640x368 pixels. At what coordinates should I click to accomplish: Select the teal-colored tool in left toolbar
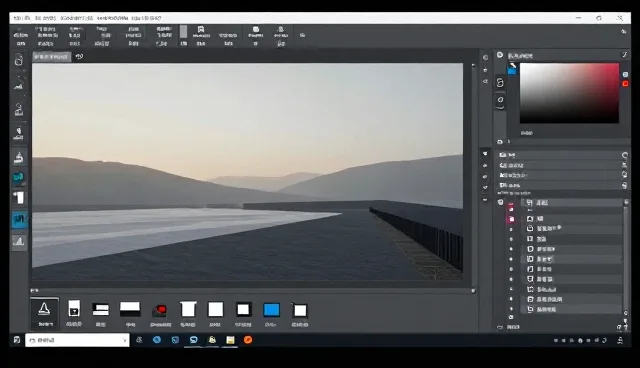click(x=19, y=177)
